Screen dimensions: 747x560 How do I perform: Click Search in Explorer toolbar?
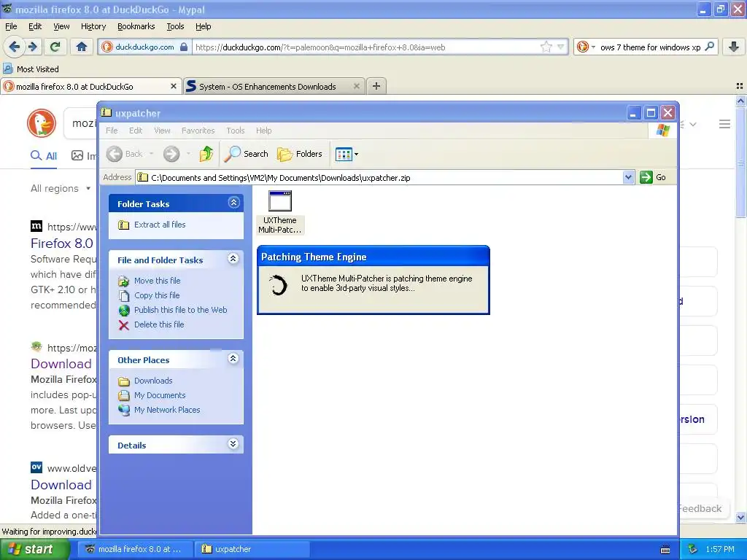tap(247, 154)
